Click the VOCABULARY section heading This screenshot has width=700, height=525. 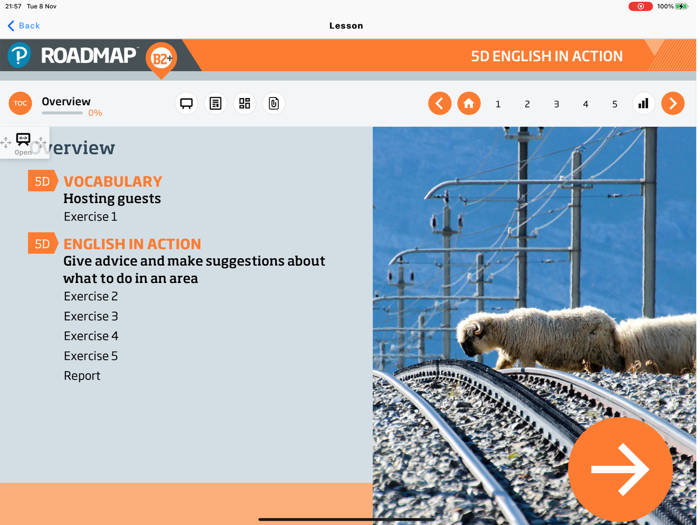tap(112, 181)
